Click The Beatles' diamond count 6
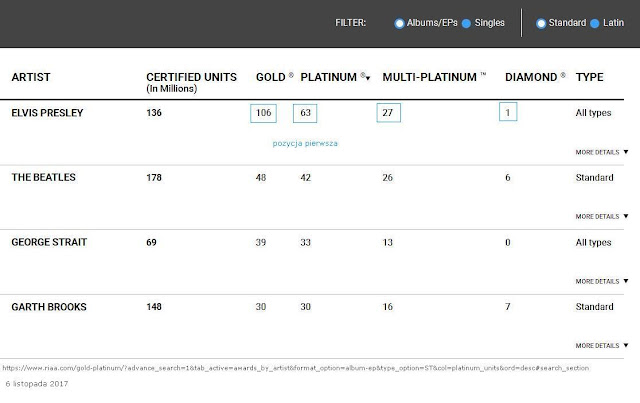Image resolution: width=640 pixels, height=403 pixels. tap(508, 178)
